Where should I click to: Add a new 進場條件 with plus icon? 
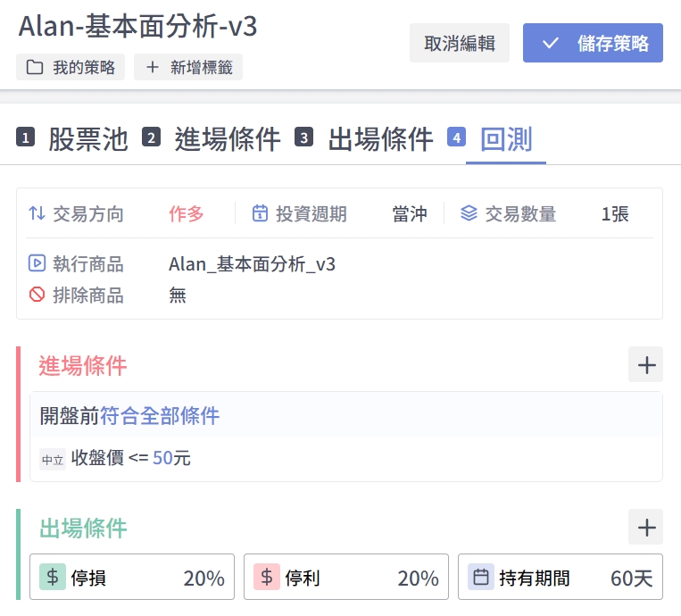click(645, 365)
